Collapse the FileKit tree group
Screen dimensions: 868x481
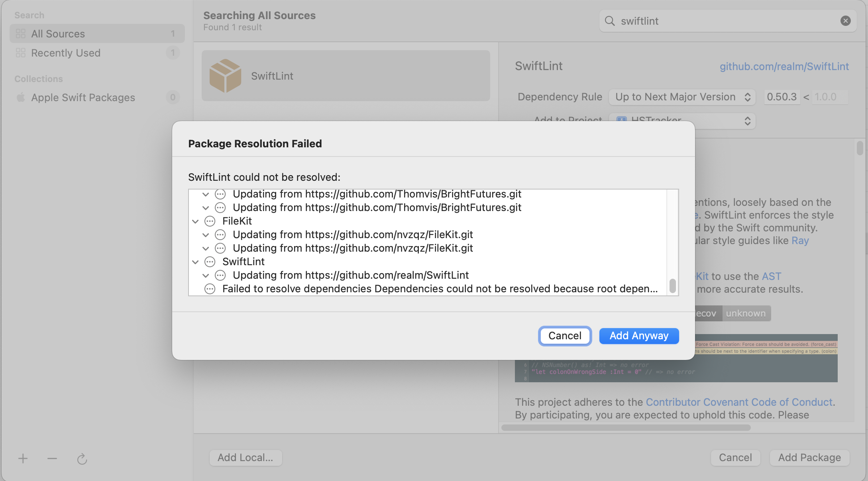(x=195, y=221)
